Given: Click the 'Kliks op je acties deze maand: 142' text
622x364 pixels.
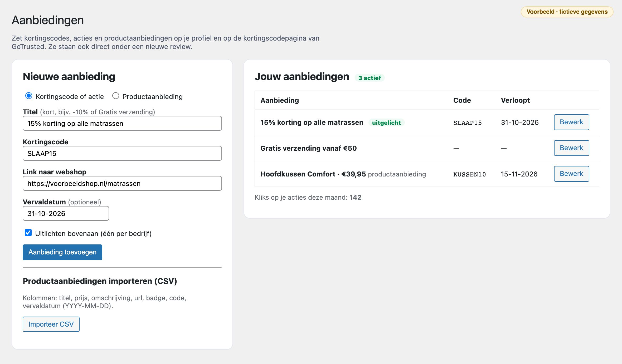Looking at the screenshot, I should (x=308, y=197).
